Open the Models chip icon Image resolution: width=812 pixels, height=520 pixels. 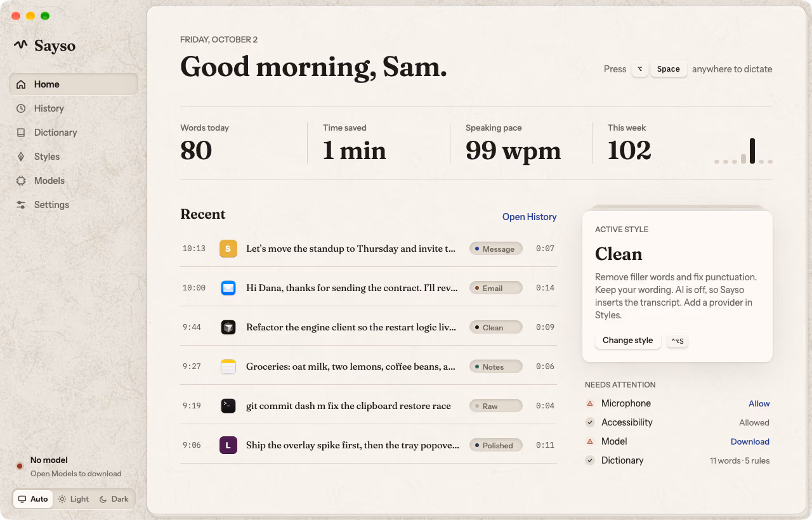tap(21, 181)
